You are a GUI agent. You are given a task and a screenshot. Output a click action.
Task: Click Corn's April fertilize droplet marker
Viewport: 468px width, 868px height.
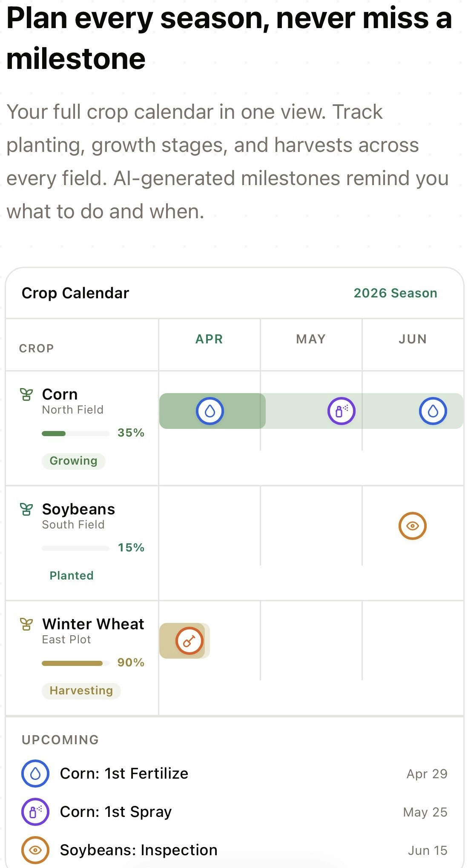pyautogui.click(x=210, y=411)
